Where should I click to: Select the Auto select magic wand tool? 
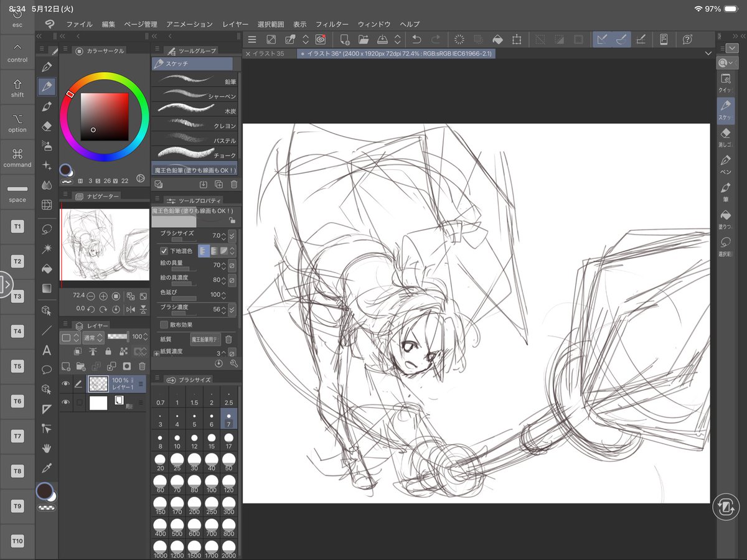click(47, 249)
